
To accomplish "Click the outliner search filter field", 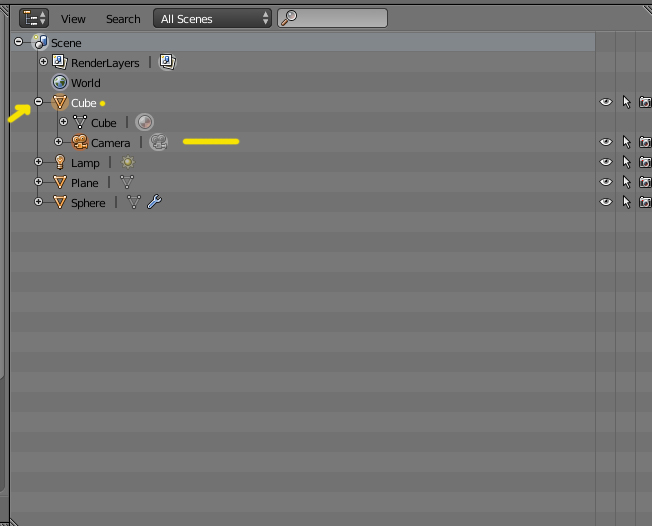I will pyautogui.click(x=332, y=18).
